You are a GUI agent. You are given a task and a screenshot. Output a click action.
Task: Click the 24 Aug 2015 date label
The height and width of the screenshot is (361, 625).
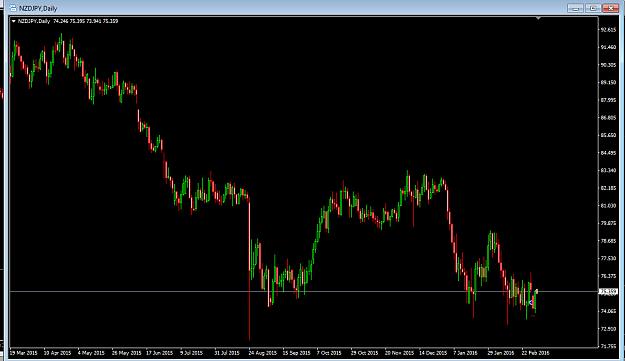pyautogui.click(x=262, y=353)
